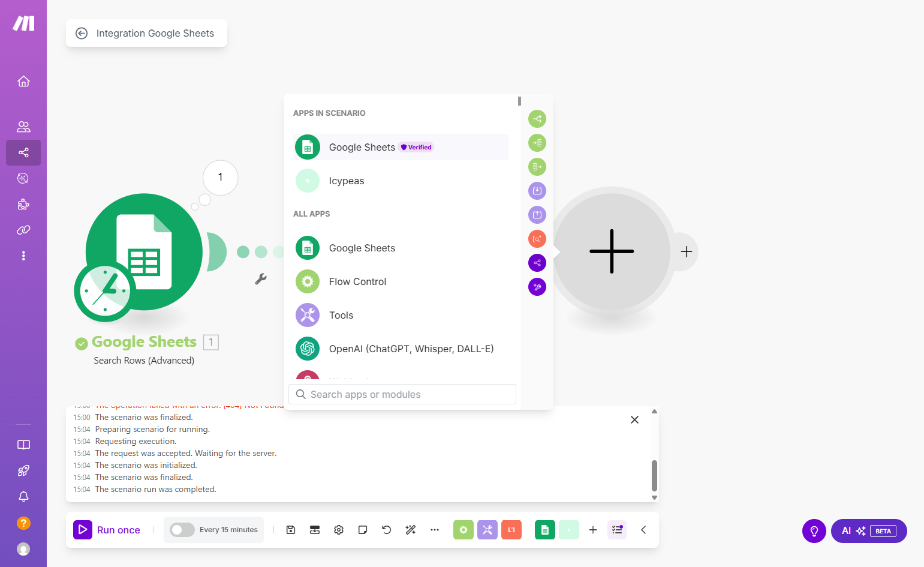Open the Scenarios share icon in sidebar
Viewport: 924px width, 567px height.
(x=23, y=152)
